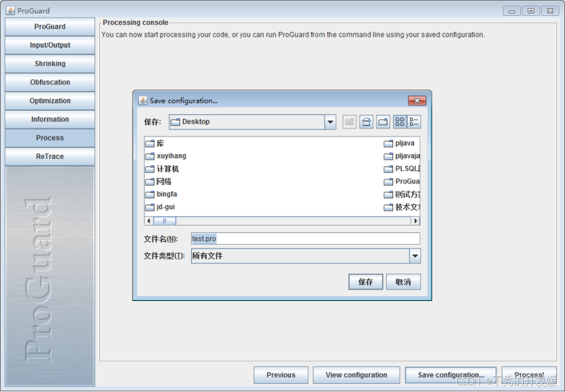This screenshot has height=392, width=565.
Task: Open the Information tab
Action: 50,120
